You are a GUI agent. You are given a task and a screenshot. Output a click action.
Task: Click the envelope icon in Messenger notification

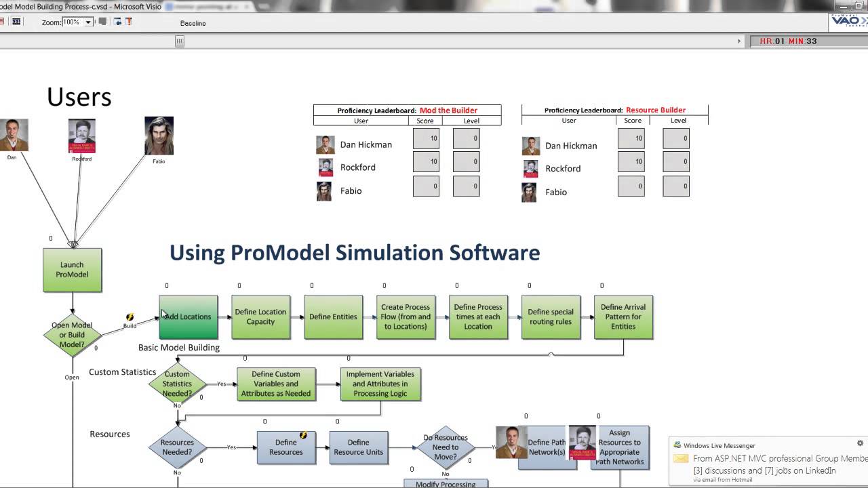pyautogui.click(x=682, y=459)
